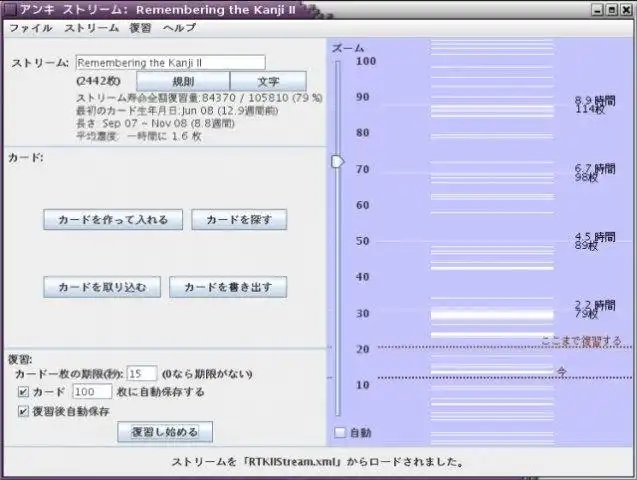The image size is (637, 480).
Task: Open the ファイル menu
Action: tap(30, 28)
